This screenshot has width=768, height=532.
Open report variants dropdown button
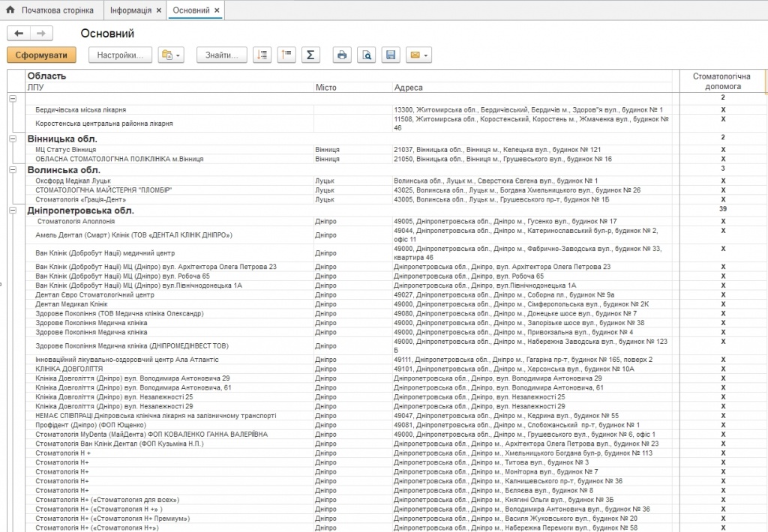[x=171, y=55]
